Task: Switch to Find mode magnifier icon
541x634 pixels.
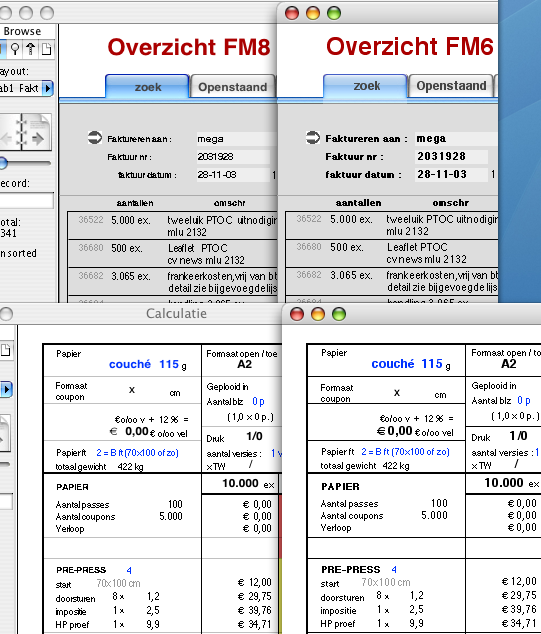Action: tap(15, 49)
